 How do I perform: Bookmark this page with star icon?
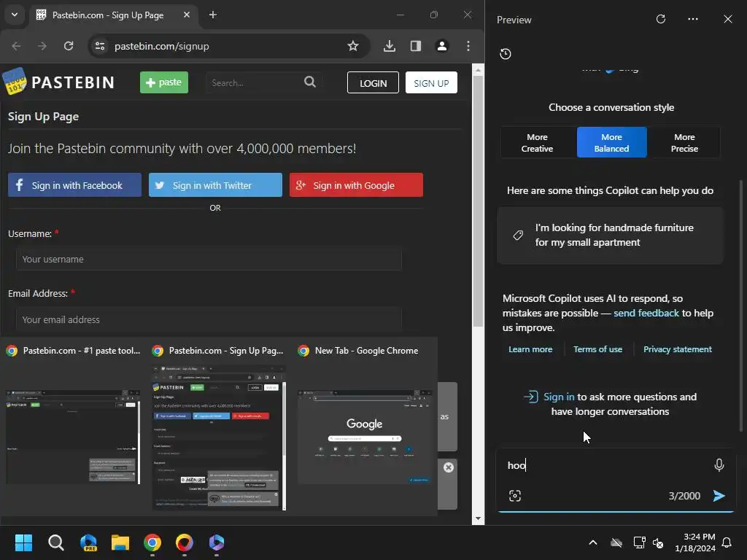[353, 46]
